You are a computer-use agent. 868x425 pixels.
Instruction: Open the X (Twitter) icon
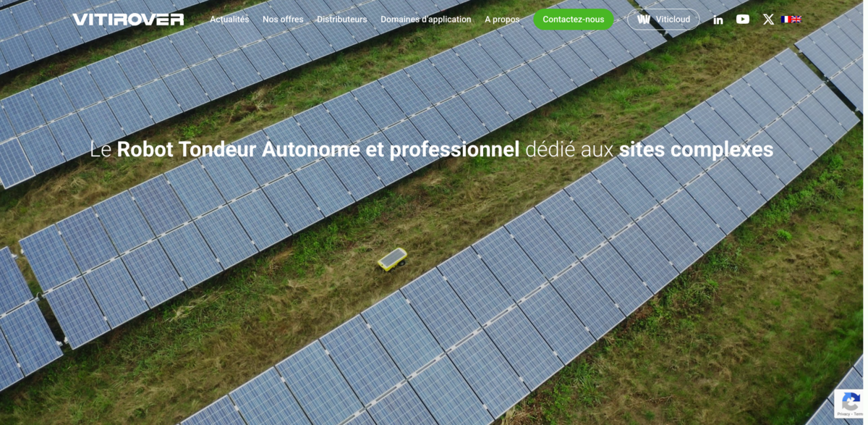[x=768, y=20]
